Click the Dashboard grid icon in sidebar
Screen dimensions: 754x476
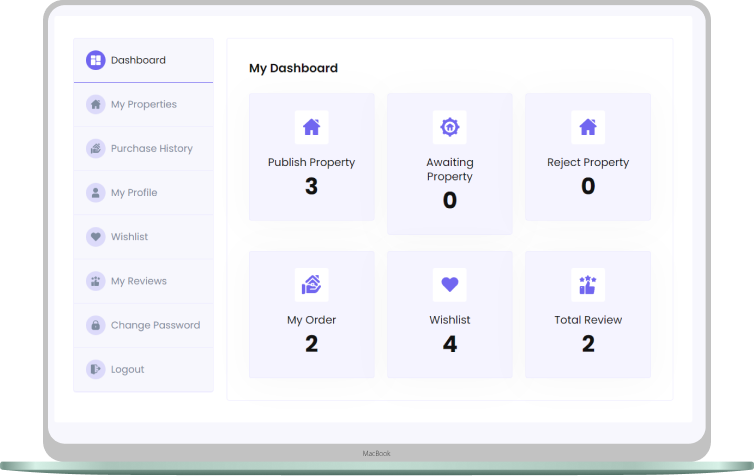pyautogui.click(x=96, y=60)
